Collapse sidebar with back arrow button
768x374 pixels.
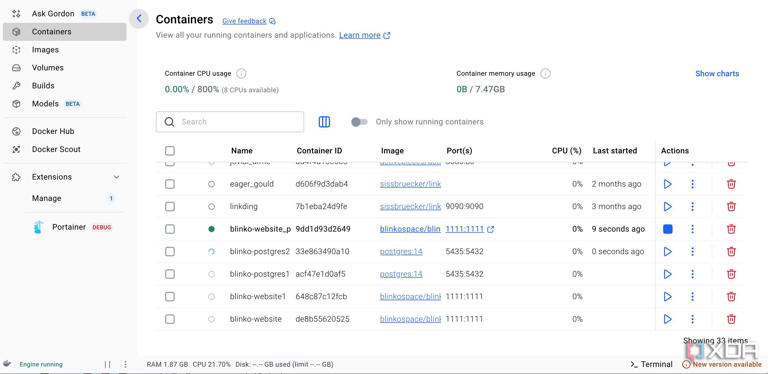tap(139, 19)
